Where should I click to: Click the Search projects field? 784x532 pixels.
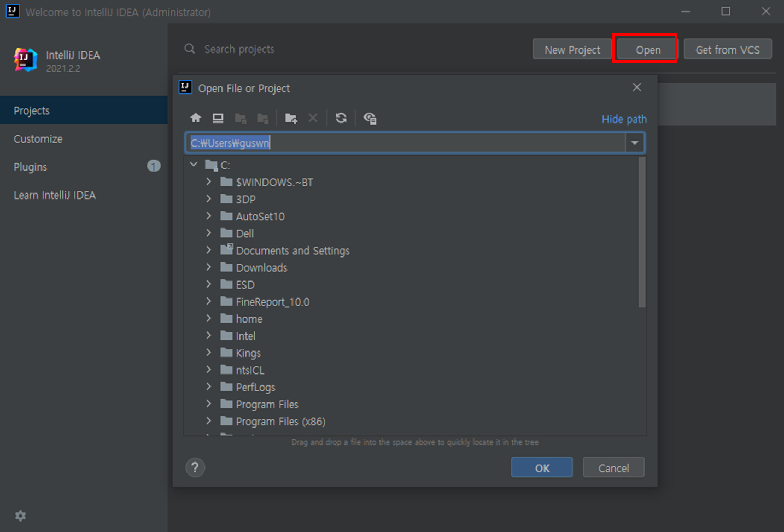(239, 49)
